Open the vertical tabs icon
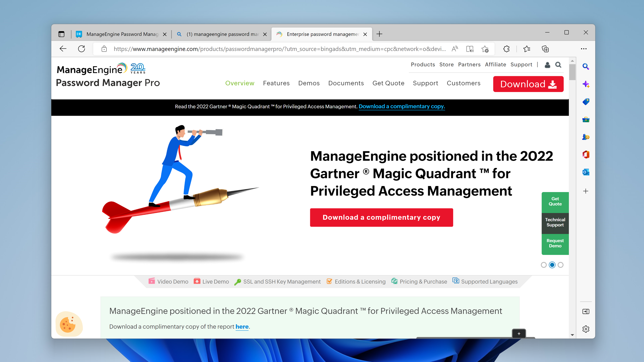Viewport: 644px width, 362px height. pos(61,34)
